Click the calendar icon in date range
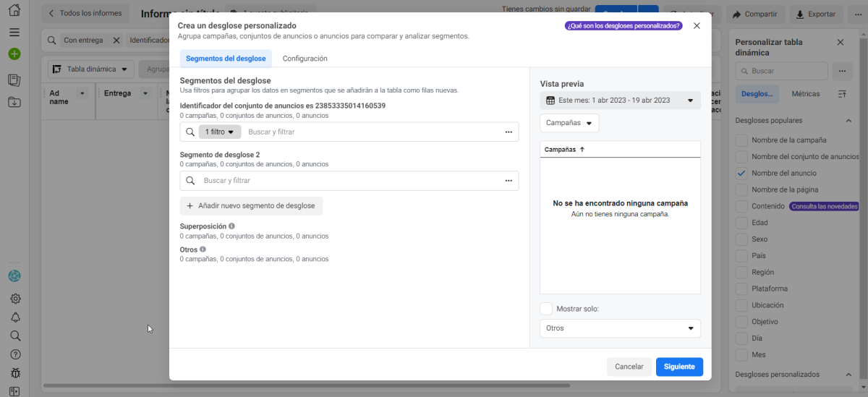Image resolution: width=868 pixels, height=397 pixels. click(x=550, y=101)
